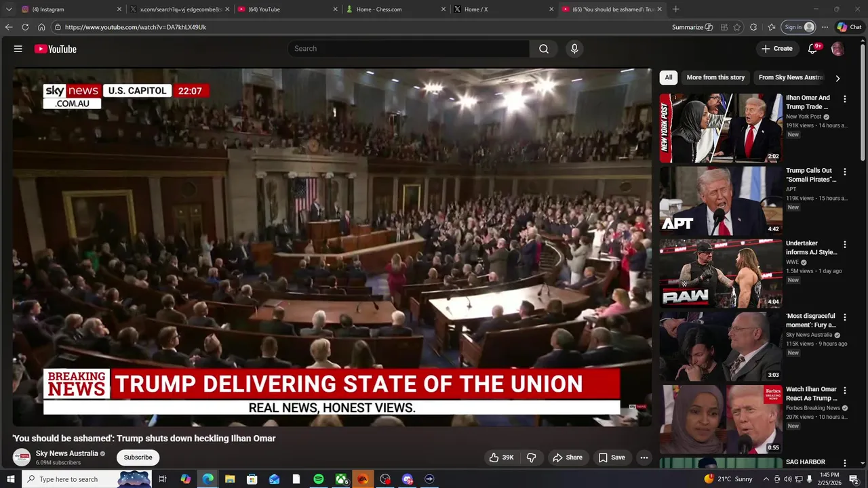Subscribe to Sky News Australia

pyautogui.click(x=138, y=457)
